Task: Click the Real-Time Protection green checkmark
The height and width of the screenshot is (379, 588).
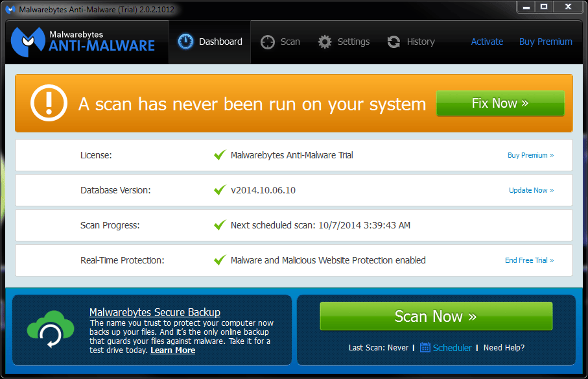Action: [x=220, y=260]
